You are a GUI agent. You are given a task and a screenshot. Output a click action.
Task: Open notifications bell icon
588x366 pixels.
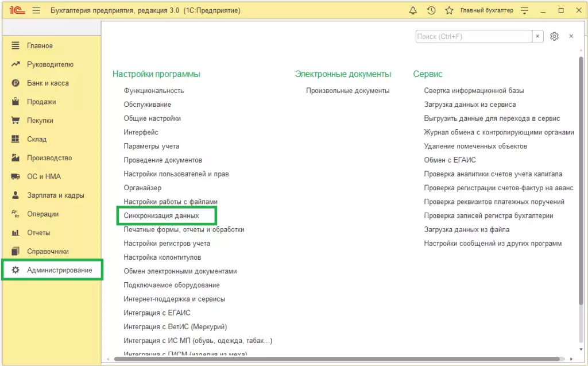coord(413,10)
